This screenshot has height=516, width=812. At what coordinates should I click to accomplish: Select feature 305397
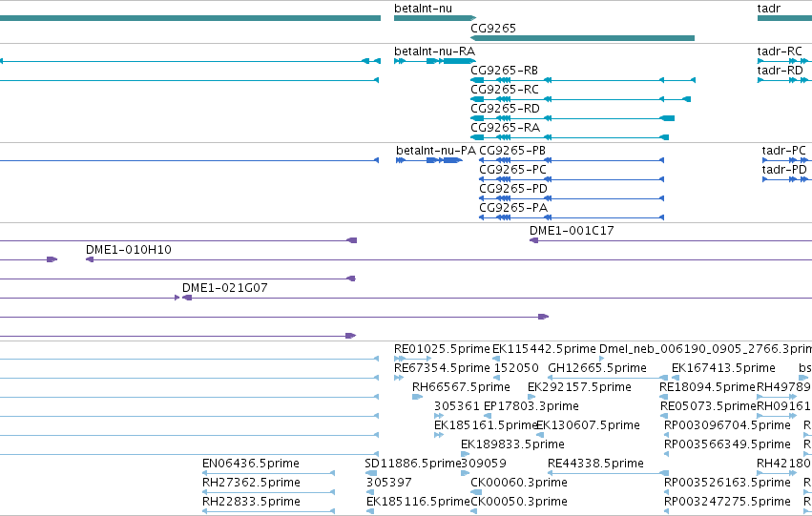point(370,492)
